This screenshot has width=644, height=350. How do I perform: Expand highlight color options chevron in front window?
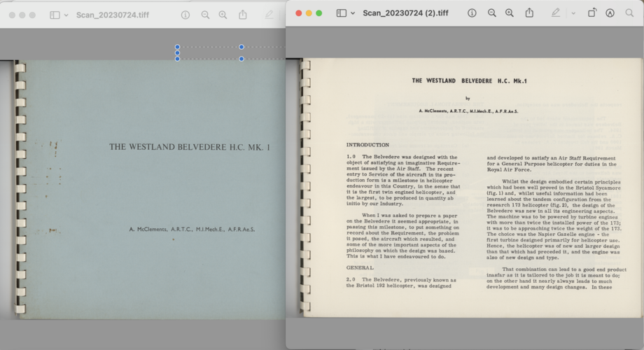click(573, 13)
